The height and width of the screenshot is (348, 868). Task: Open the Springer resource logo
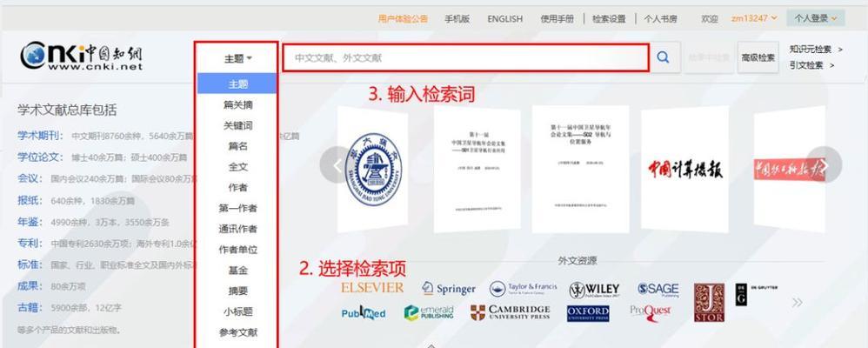click(x=449, y=289)
